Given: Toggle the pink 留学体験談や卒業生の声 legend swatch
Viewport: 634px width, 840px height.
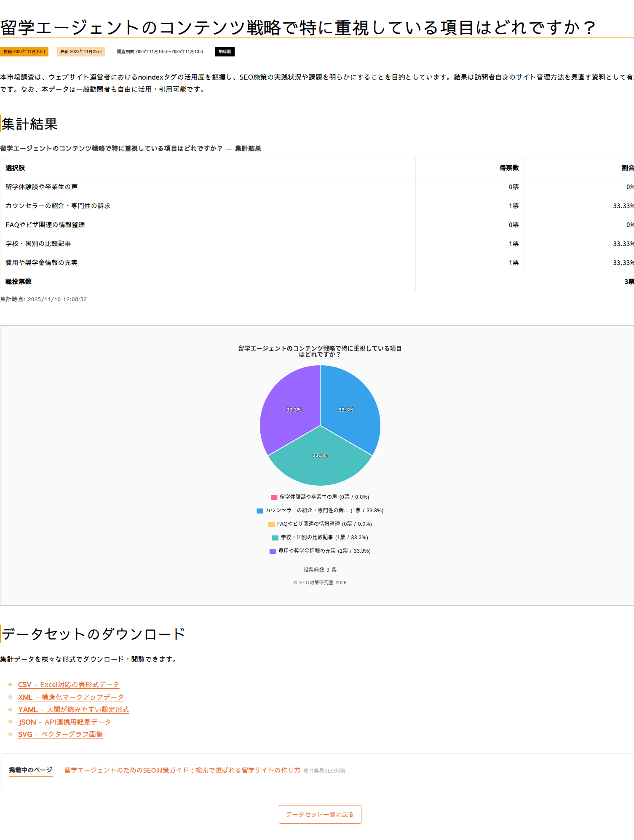Looking at the screenshot, I should 274,497.
